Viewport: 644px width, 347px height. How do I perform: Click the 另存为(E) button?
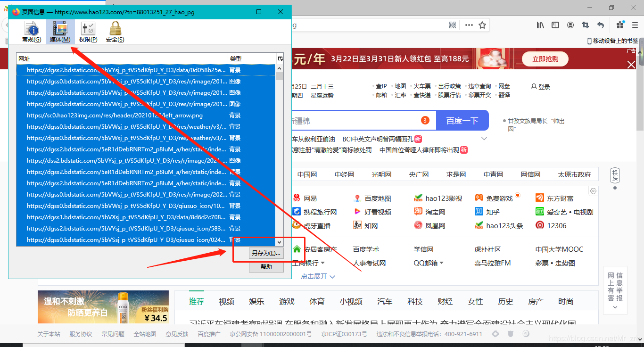(266, 253)
